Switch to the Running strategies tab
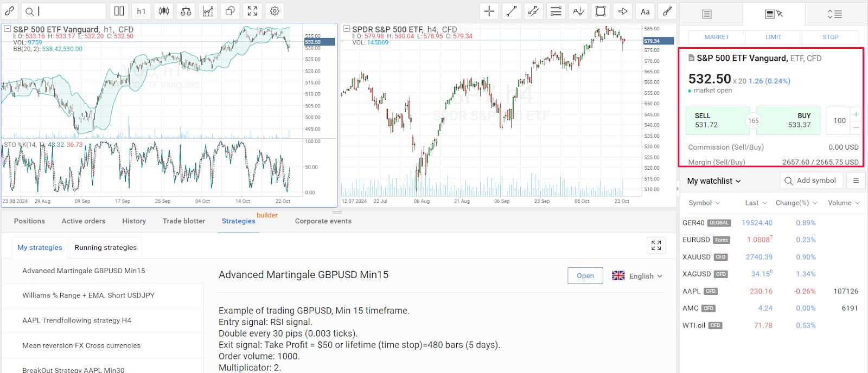The width and height of the screenshot is (868, 373). click(106, 248)
